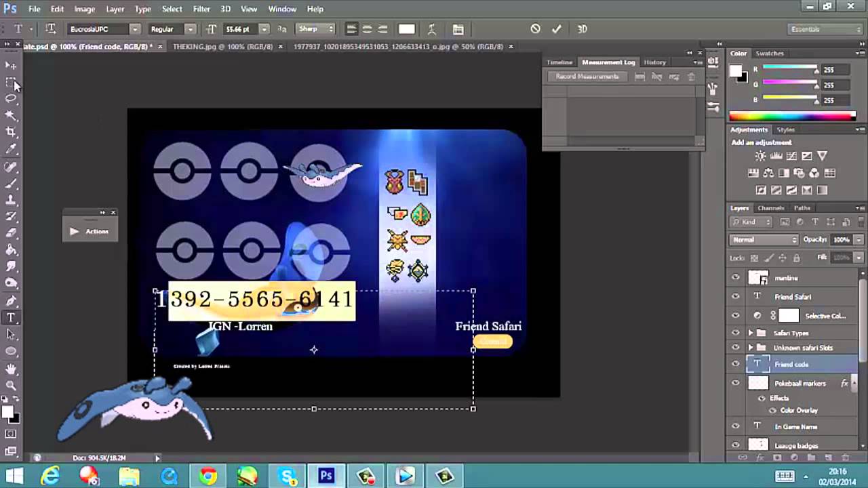Viewport: 868px width, 488px height.
Task: Open Internet Explorer from the taskbar
Action: pyautogui.click(x=51, y=476)
